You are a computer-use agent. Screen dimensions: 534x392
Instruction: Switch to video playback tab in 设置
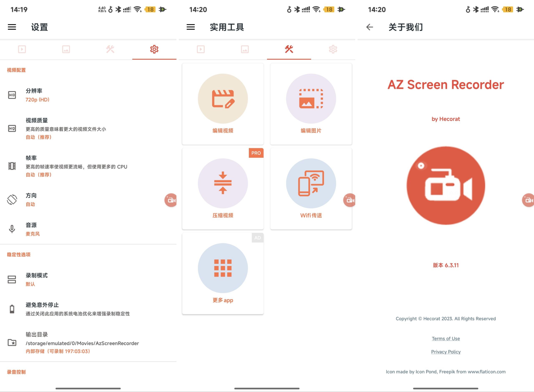pos(21,49)
